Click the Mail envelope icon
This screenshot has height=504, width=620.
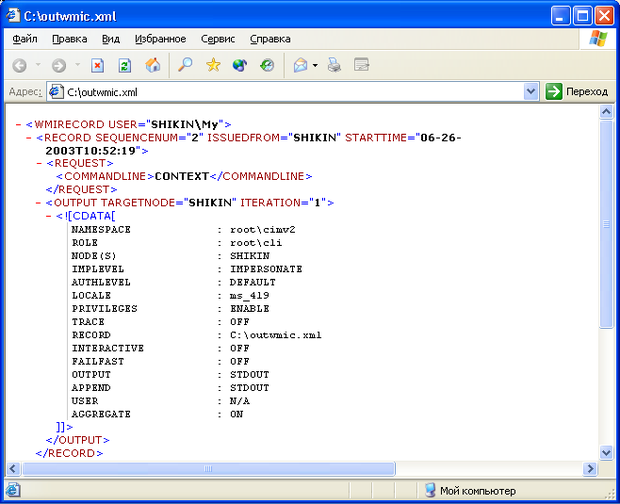click(x=299, y=65)
